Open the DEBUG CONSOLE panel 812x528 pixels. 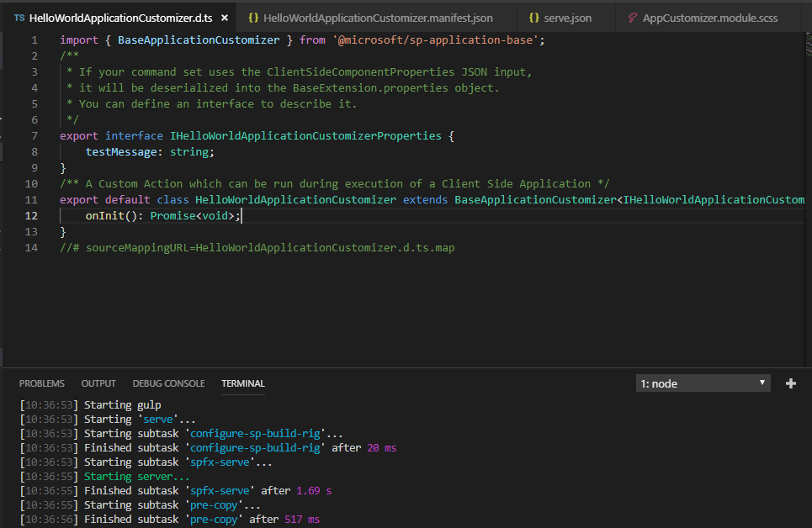(168, 383)
